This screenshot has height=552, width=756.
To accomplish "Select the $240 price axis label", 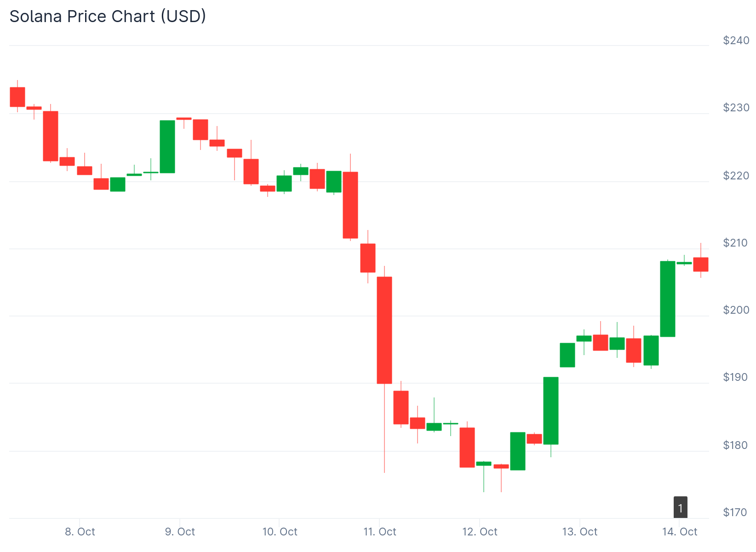I will point(736,40).
